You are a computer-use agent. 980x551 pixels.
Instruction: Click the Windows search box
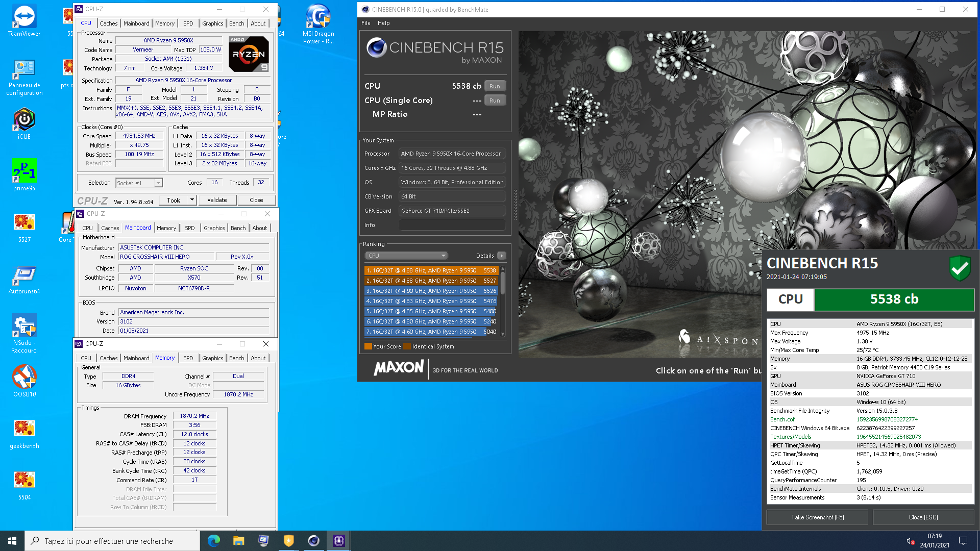[x=112, y=541]
